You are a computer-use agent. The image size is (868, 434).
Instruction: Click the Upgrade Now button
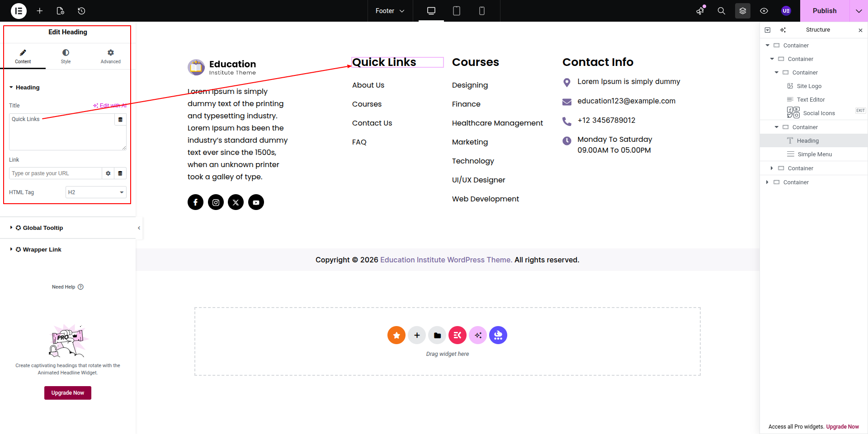tap(68, 393)
